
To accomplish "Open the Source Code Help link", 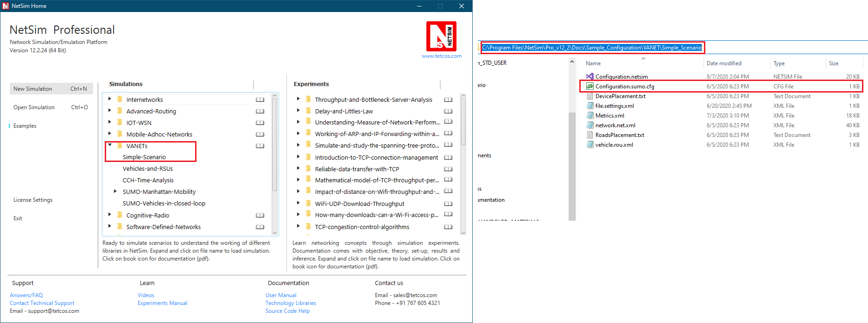I will 288,311.
